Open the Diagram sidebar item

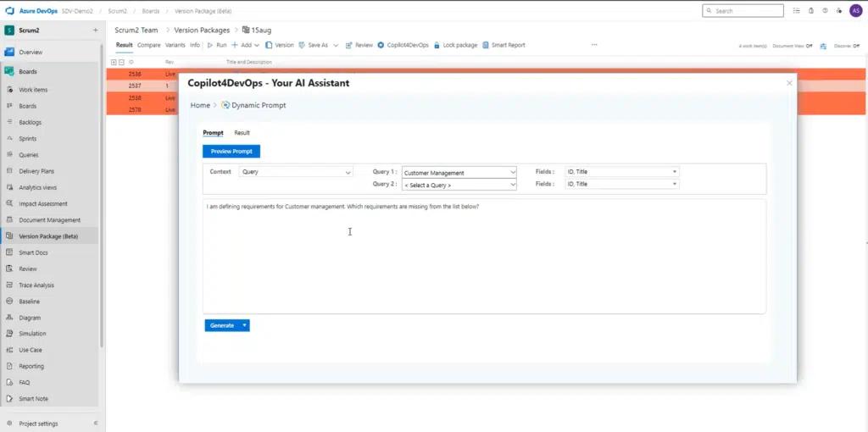(30, 318)
